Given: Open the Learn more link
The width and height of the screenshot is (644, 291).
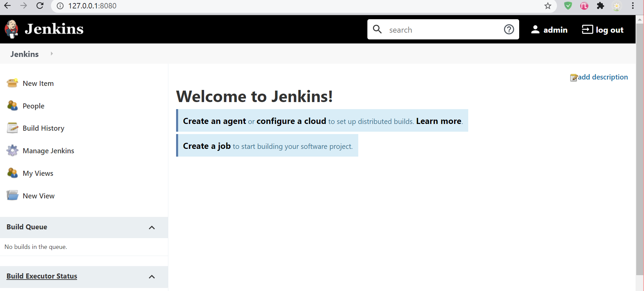Looking at the screenshot, I should pos(439,121).
